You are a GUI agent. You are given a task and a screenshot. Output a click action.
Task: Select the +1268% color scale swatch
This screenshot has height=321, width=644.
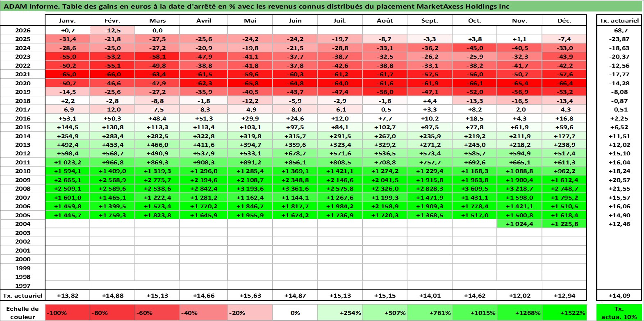coord(519,312)
